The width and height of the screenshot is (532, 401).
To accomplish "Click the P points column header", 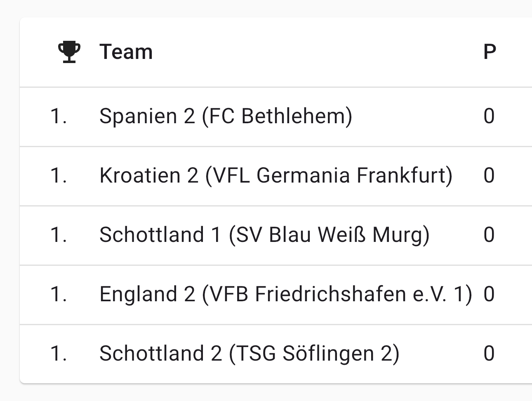I will coord(490,52).
